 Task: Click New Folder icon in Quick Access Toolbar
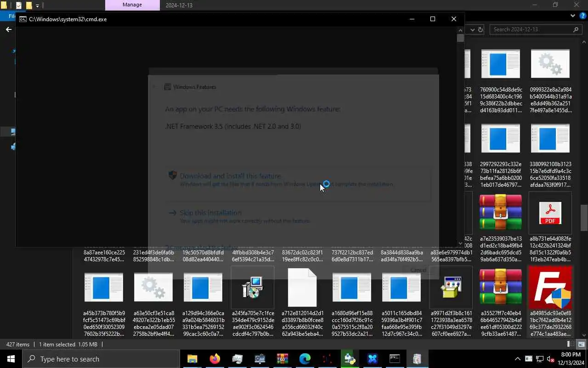28,6
